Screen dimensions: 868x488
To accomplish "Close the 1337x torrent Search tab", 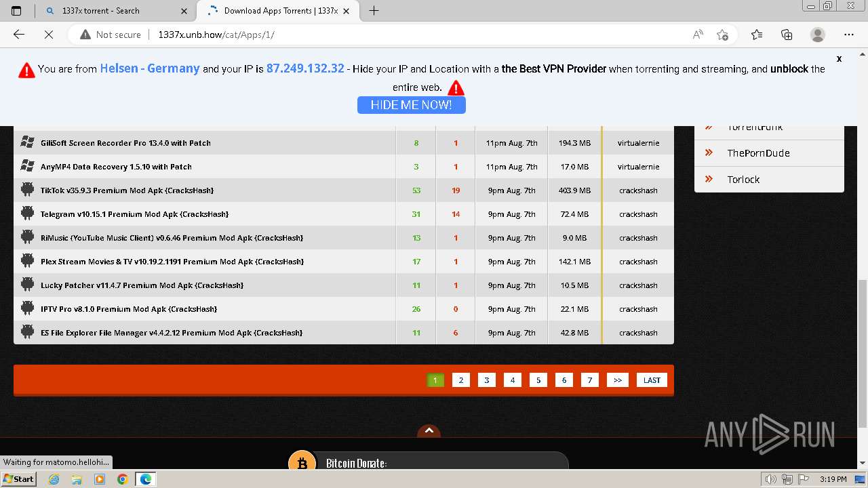I will pyautogui.click(x=184, y=11).
